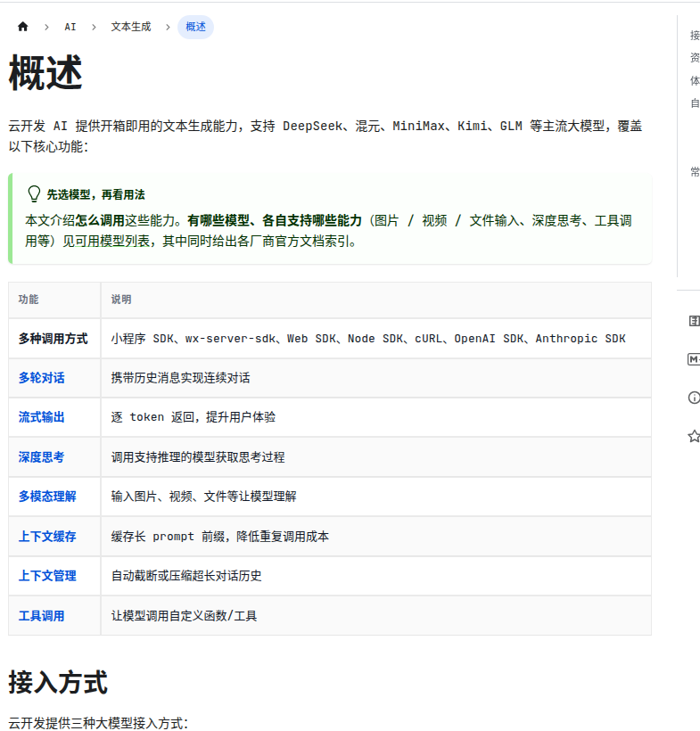Click 让模型调用自定义函数/工具 cell

point(376,616)
